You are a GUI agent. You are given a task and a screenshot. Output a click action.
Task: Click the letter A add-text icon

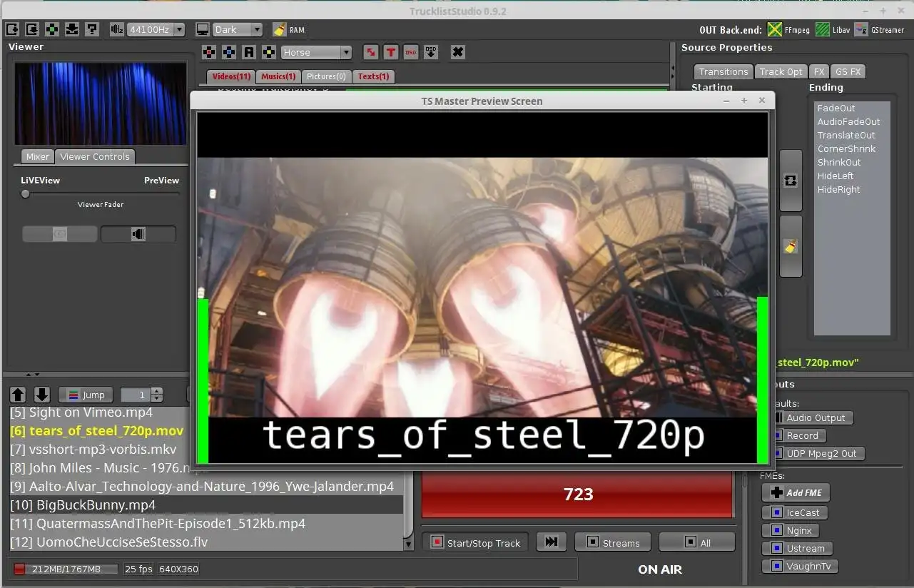(x=248, y=52)
